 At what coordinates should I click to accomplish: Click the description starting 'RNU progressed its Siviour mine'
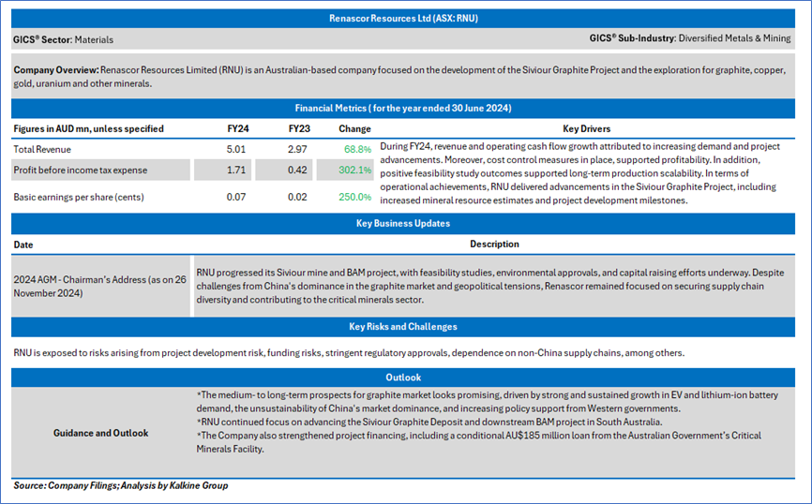click(489, 286)
